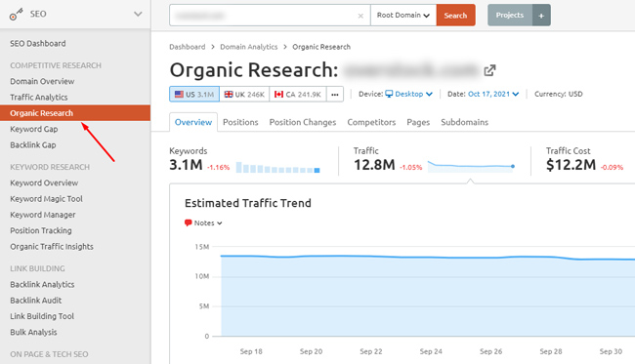Screen dimensions: 635x364
Task: Select the UK 246K database
Action: 244,95
